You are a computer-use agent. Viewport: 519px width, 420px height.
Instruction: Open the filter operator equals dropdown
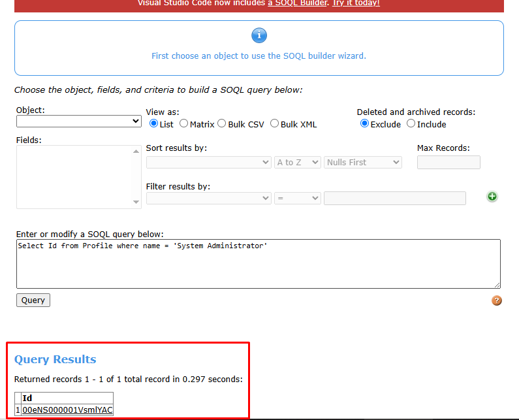[x=297, y=198]
